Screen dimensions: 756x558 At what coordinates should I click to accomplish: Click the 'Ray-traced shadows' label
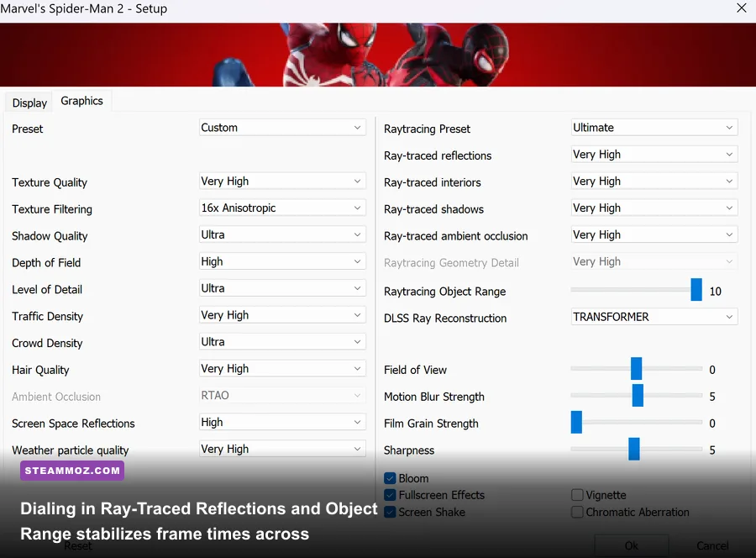[x=433, y=209]
